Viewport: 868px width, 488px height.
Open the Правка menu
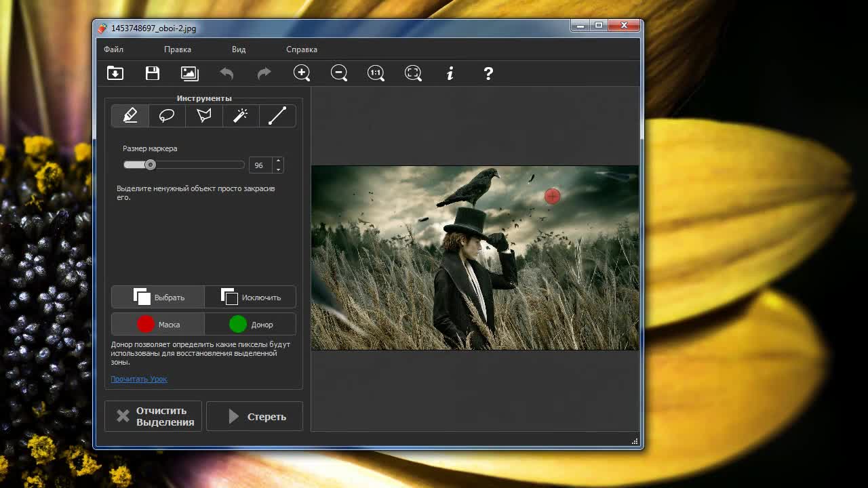178,49
